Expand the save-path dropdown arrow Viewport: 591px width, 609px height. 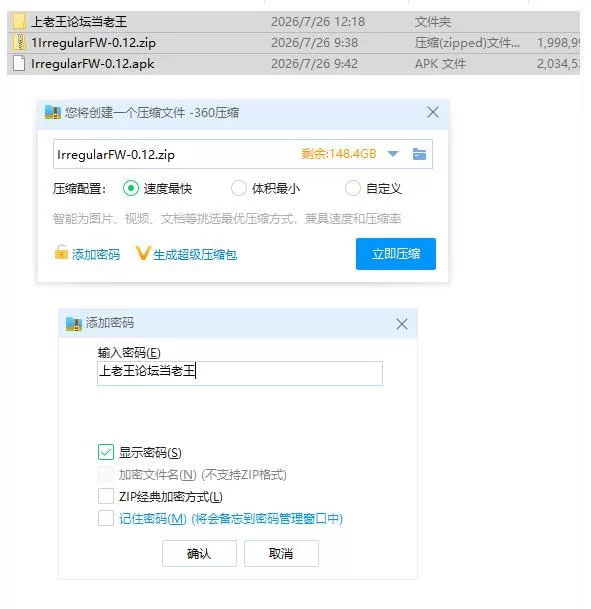click(393, 154)
